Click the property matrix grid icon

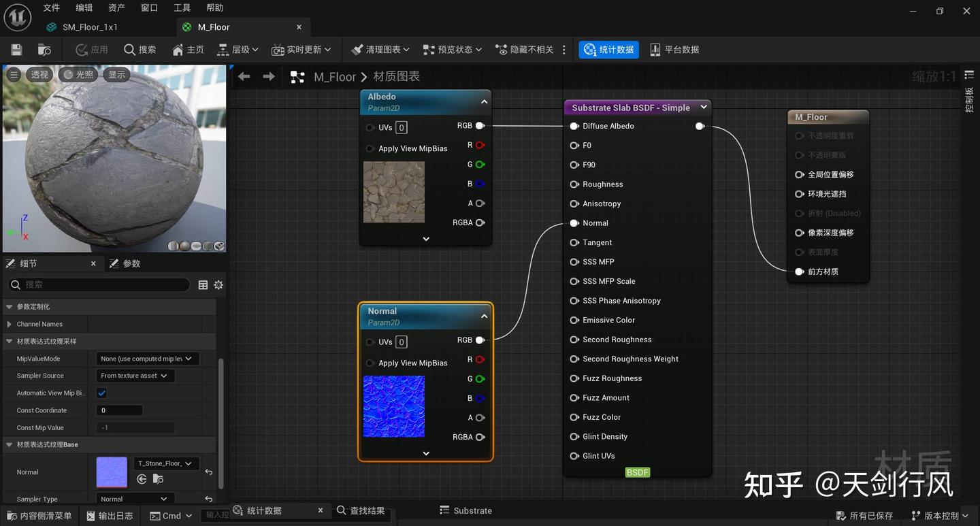pyautogui.click(x=203, y=285)
